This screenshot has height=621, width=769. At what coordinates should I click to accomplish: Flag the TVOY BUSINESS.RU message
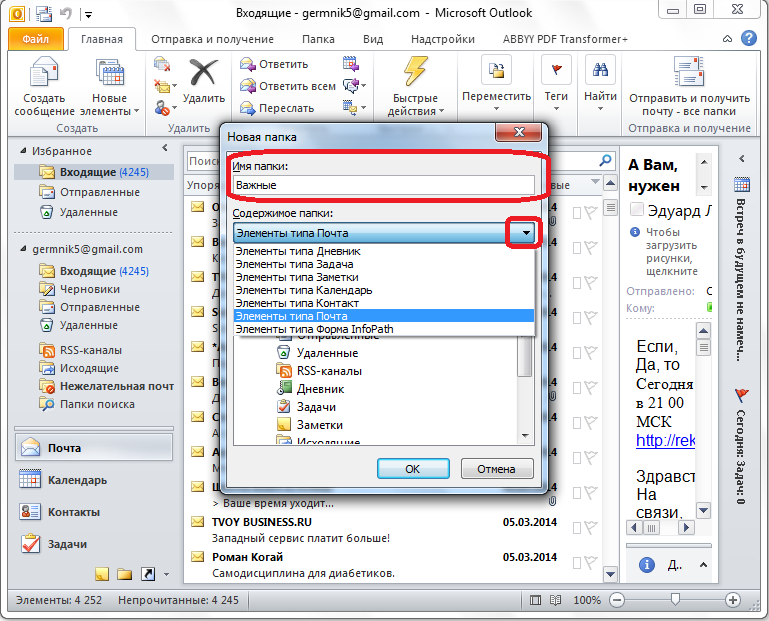pos(591,528)
